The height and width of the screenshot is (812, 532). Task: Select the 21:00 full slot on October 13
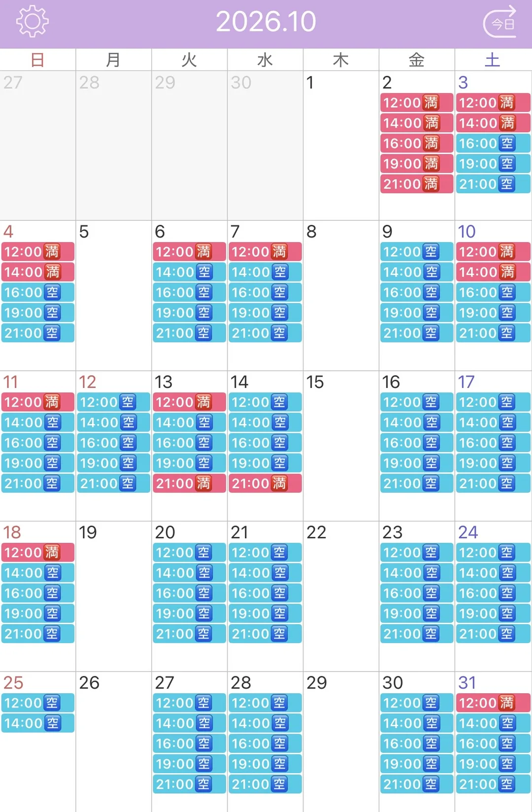[189, 483]
